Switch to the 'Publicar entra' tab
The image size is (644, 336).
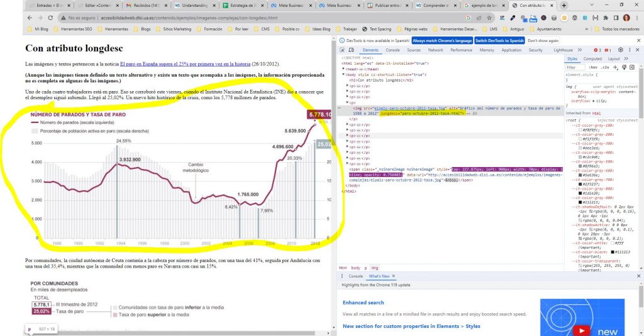tap(388, 5)
